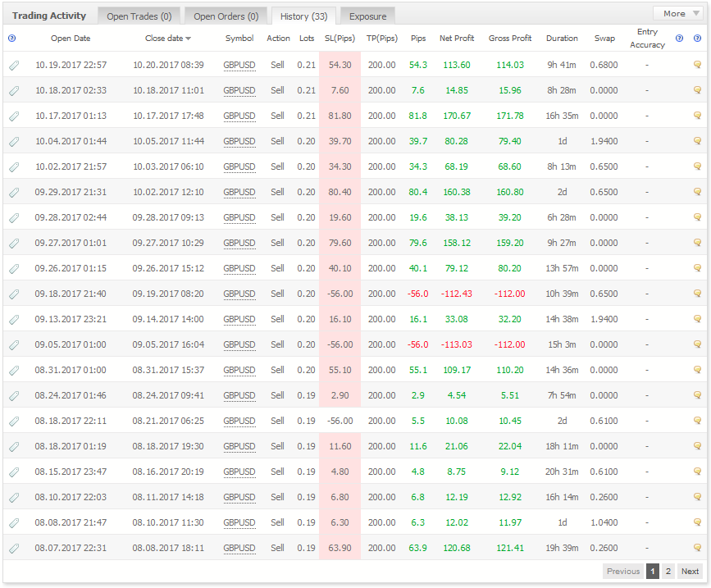711x588 pixels.
Task: Open attachment icon for 09.29.2017 21:31 trade
Action: 14,192
